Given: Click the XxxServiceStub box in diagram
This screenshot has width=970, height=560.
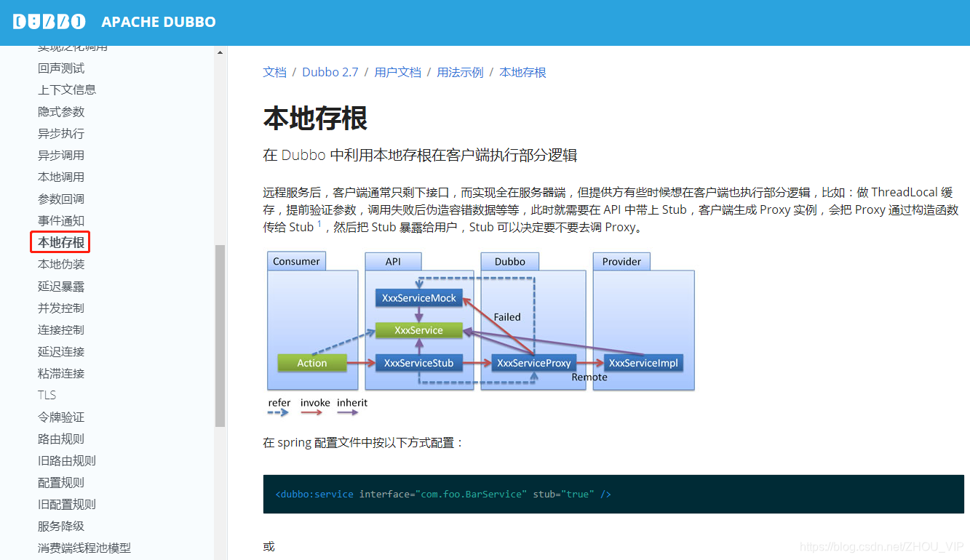Looking at the screenshot, I should click(x=418, y=362).
